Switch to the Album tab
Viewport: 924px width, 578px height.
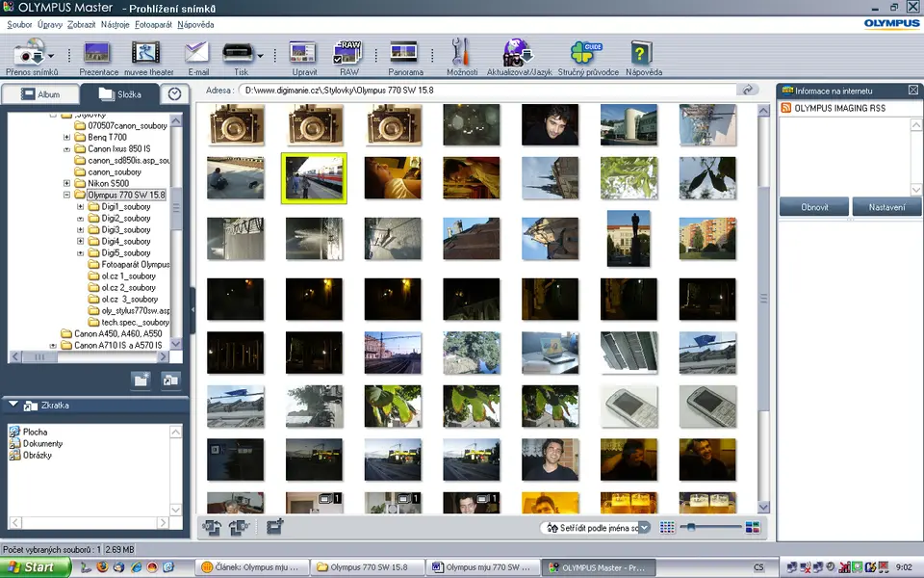(x=39, y=94)
